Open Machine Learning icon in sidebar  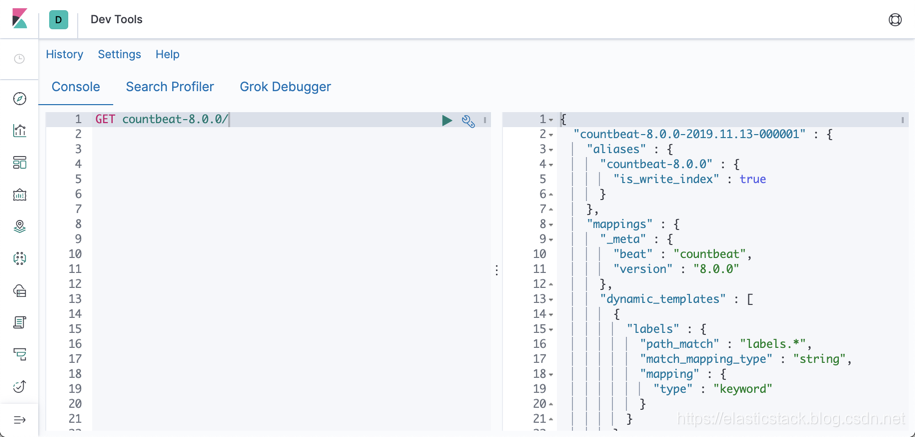(x=19, y=258)
